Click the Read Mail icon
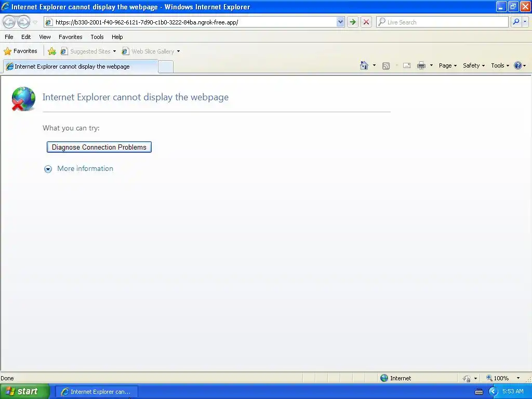 pyautogui.click(x=407, y=65)
